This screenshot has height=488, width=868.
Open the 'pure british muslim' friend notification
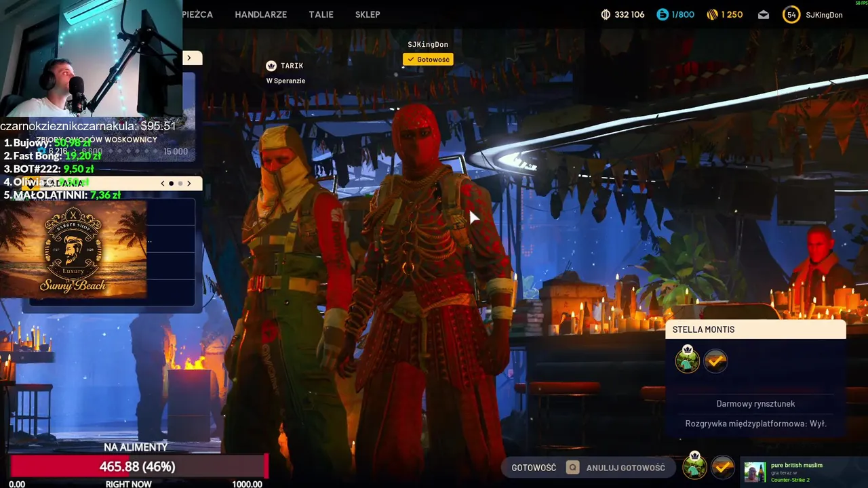tap(804, 472)
